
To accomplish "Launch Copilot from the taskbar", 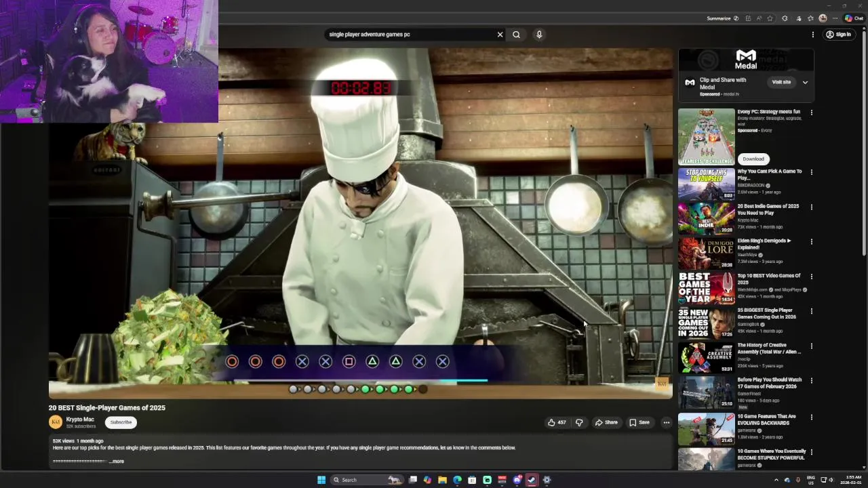I will (427, 480).
